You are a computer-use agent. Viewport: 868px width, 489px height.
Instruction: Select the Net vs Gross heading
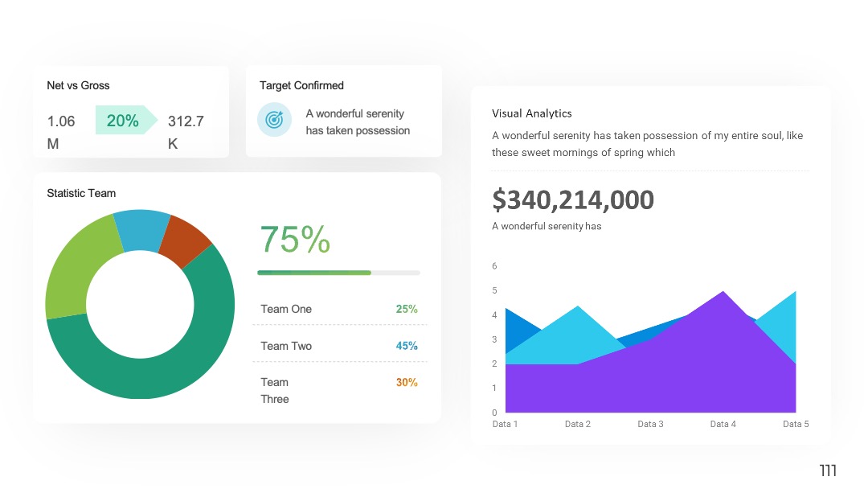78,85
